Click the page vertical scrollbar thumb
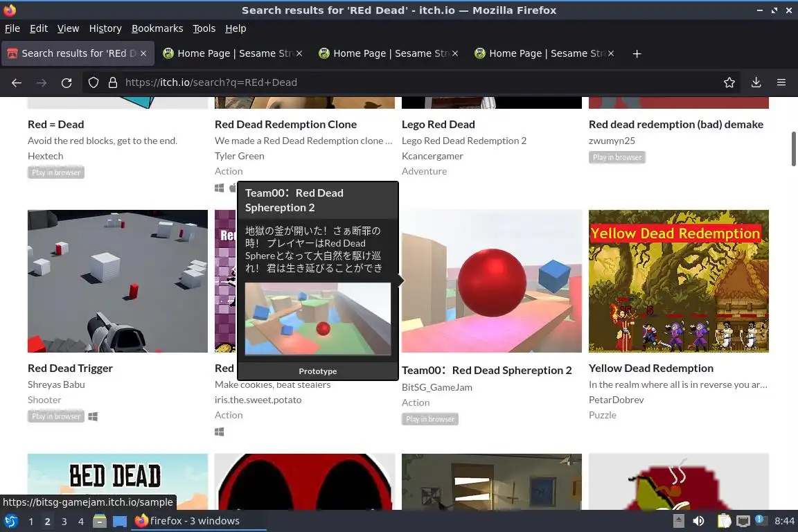798x532 pixels. coord(793,149)
